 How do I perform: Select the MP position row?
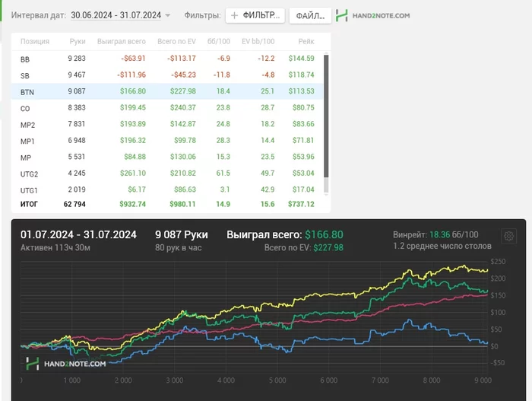(167, 157)
